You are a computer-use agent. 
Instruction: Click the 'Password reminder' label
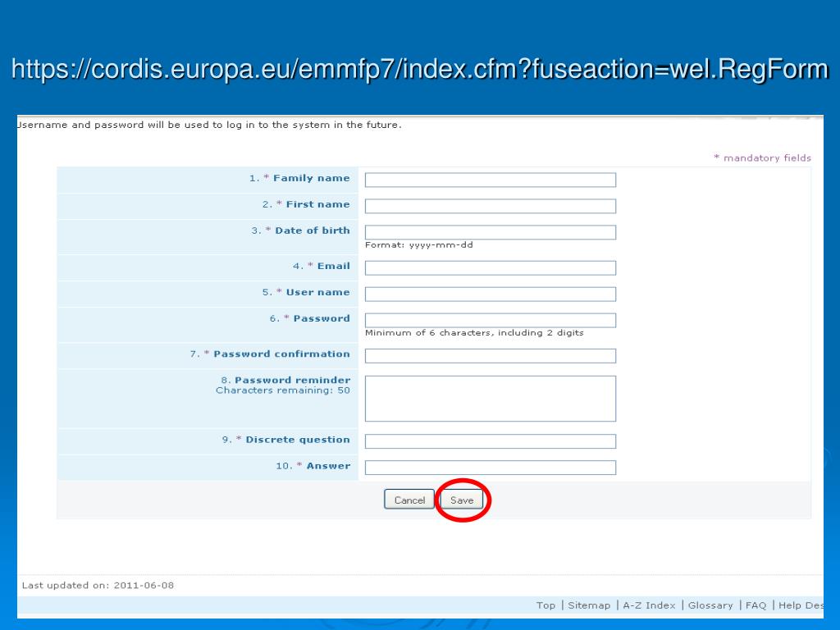(x=292, y=380)
